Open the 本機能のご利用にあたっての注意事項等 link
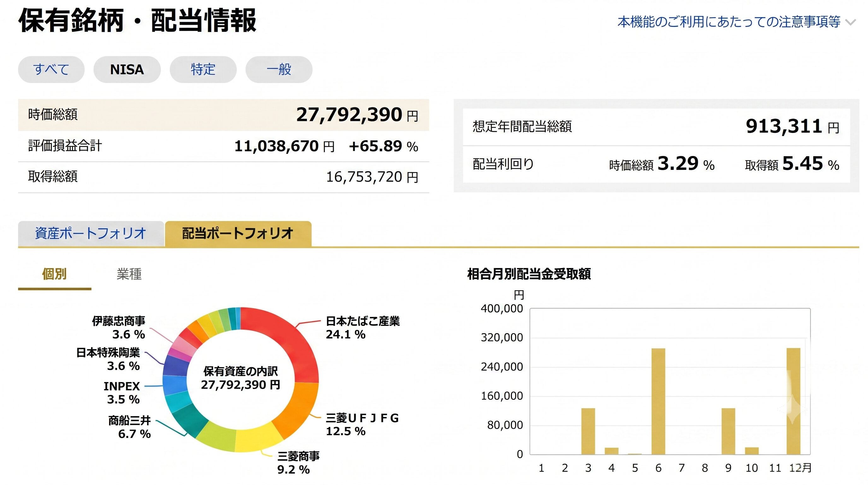 coord(729,21)
